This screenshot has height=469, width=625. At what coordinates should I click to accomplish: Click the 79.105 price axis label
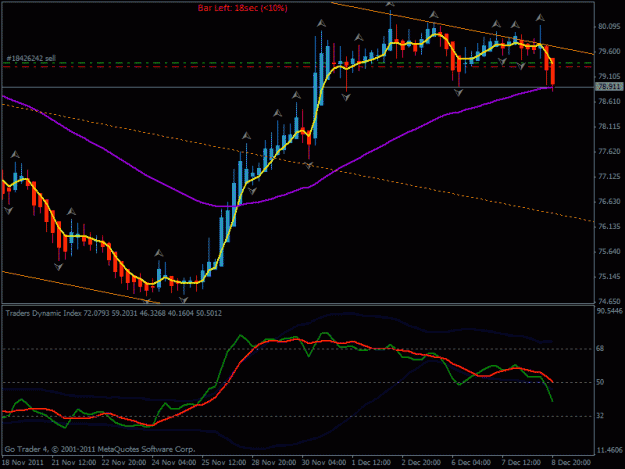coord(609,77)
